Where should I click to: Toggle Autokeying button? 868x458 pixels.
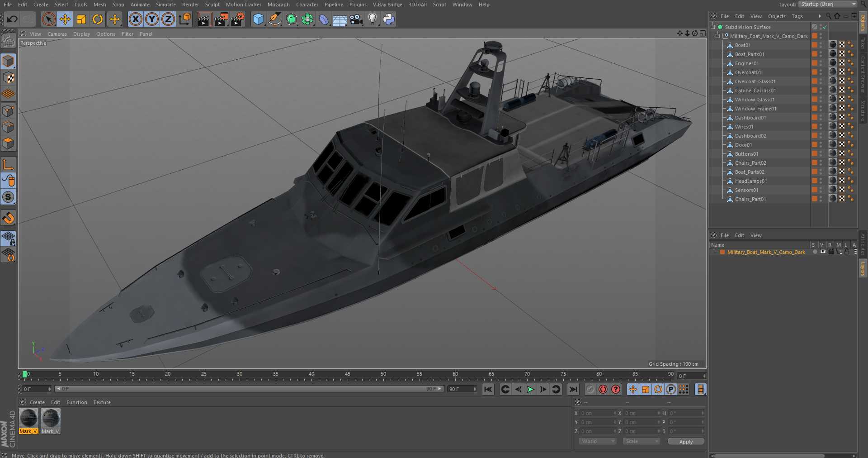click(x=603, y=389)
